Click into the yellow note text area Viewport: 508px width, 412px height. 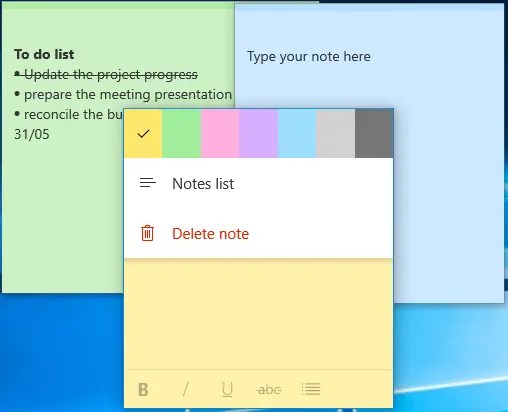coord(259,314)
